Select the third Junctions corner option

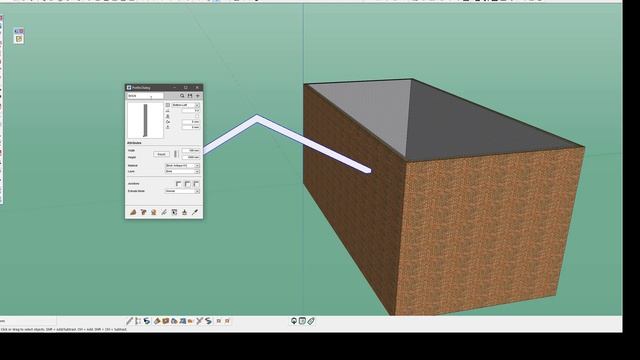pos(196,184)
